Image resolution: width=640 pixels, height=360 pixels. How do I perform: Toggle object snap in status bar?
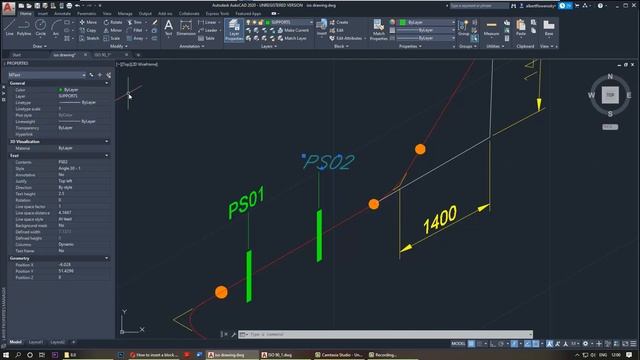click(x=536, y=344)
